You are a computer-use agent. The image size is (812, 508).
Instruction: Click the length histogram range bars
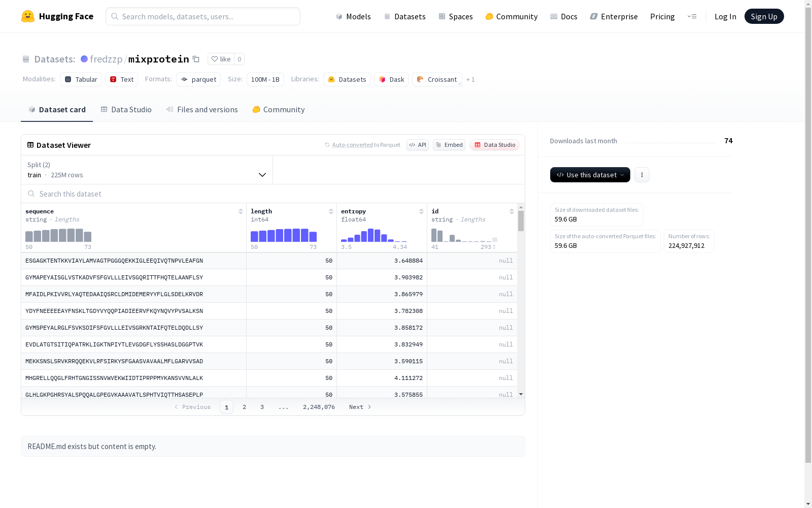tap(284, 235)
